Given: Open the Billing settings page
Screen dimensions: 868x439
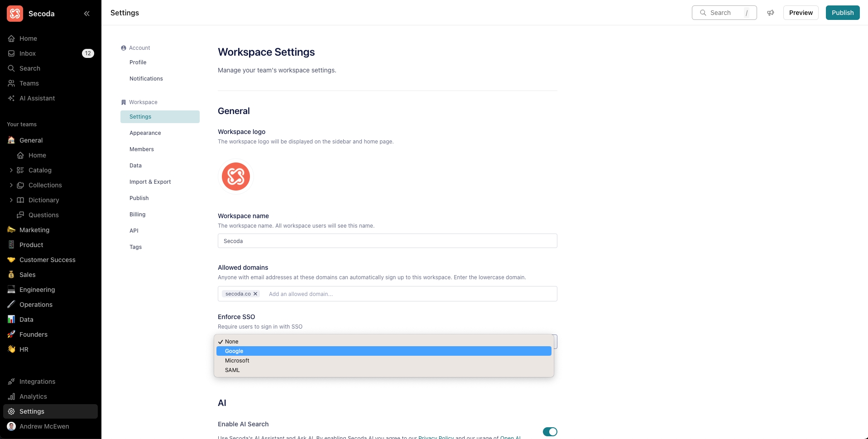Looking at the screenshot, I should pyautogui.click(x=160, y=215).
